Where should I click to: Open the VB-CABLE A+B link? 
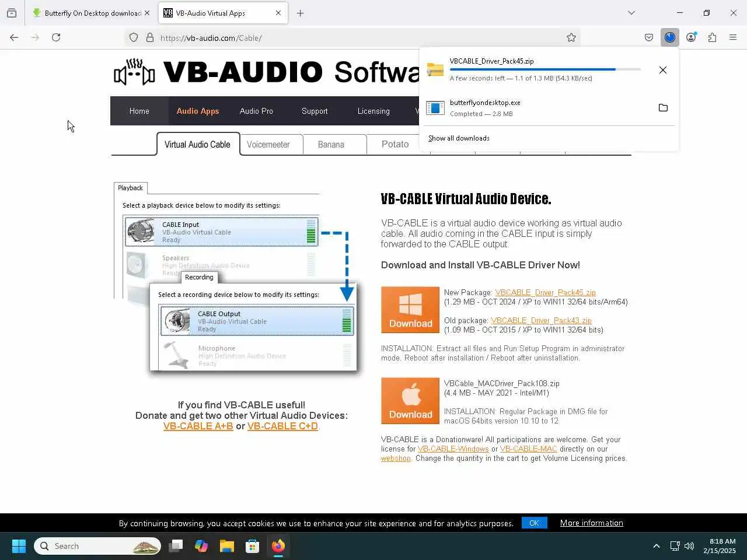point(198,426)
